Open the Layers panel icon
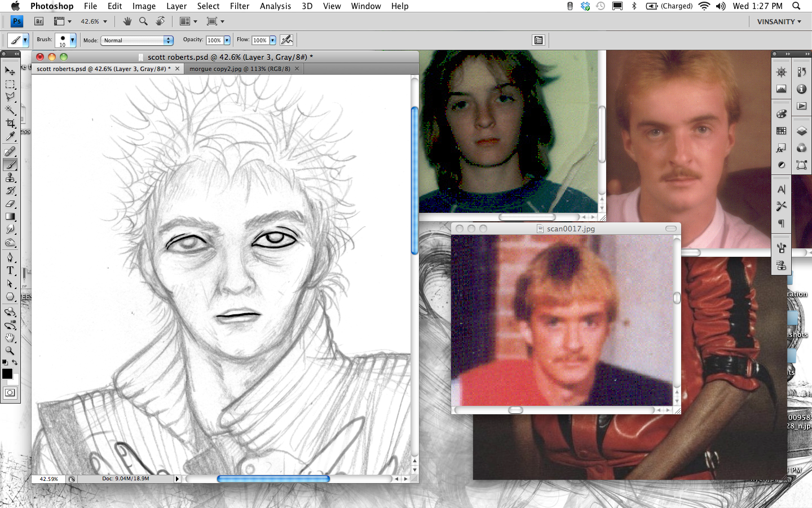Viewport: 812px width, 508px height. (801, 131)
